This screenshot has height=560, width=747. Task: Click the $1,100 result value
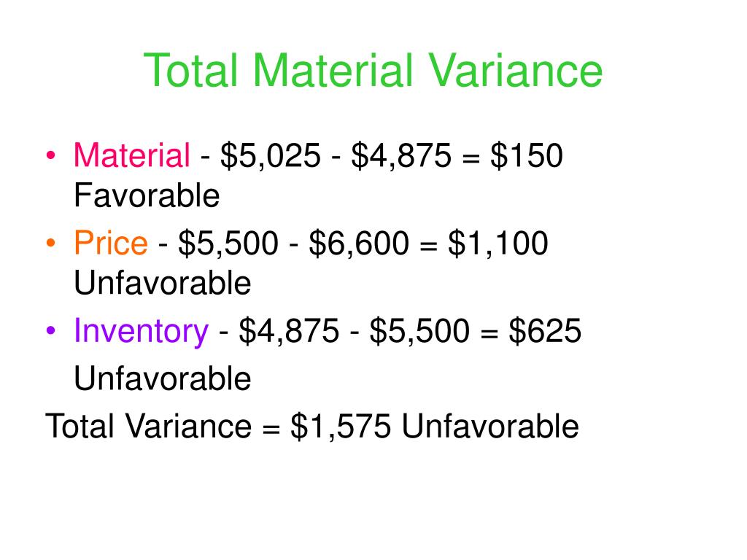click(x=498, y=244)
